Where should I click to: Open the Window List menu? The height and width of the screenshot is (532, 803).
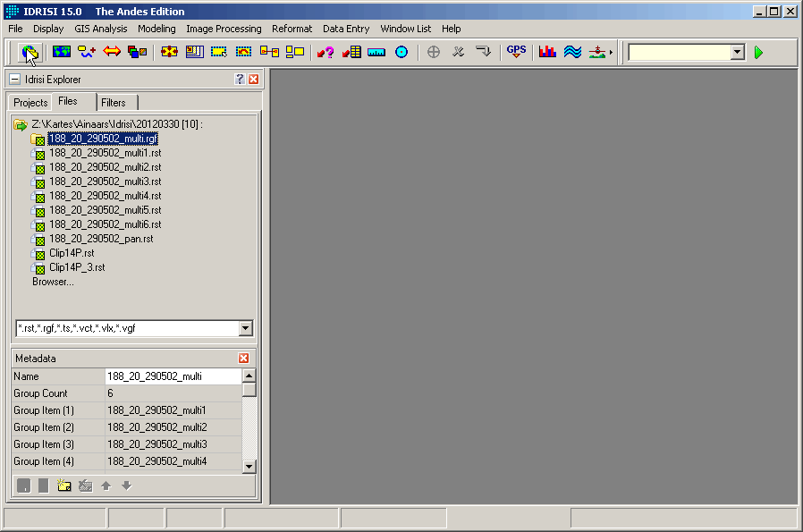point(406,29)
